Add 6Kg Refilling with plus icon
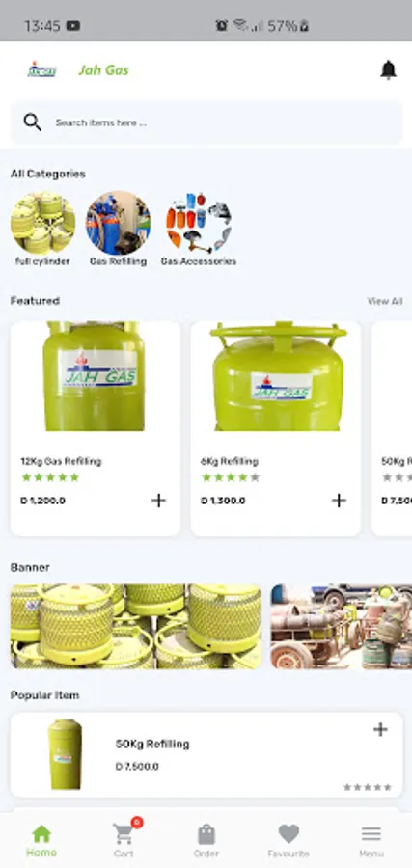 pyautogui.click(x=339, y=501)
